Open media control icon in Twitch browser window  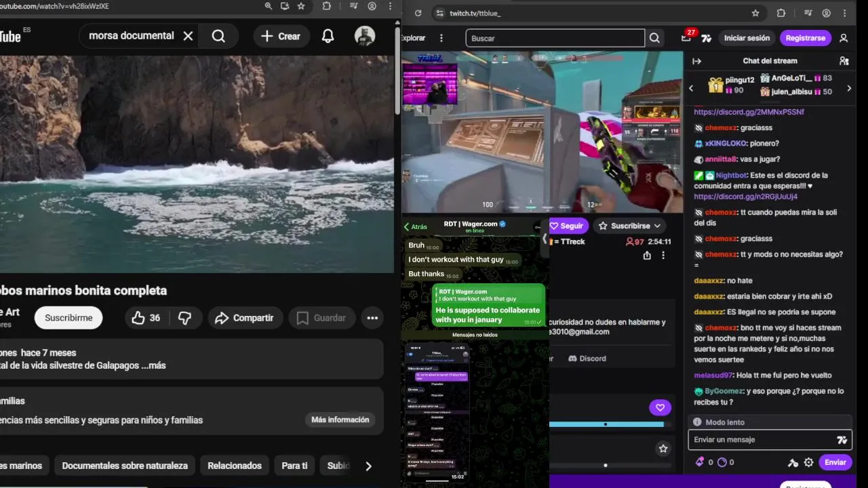click(808, 13)
